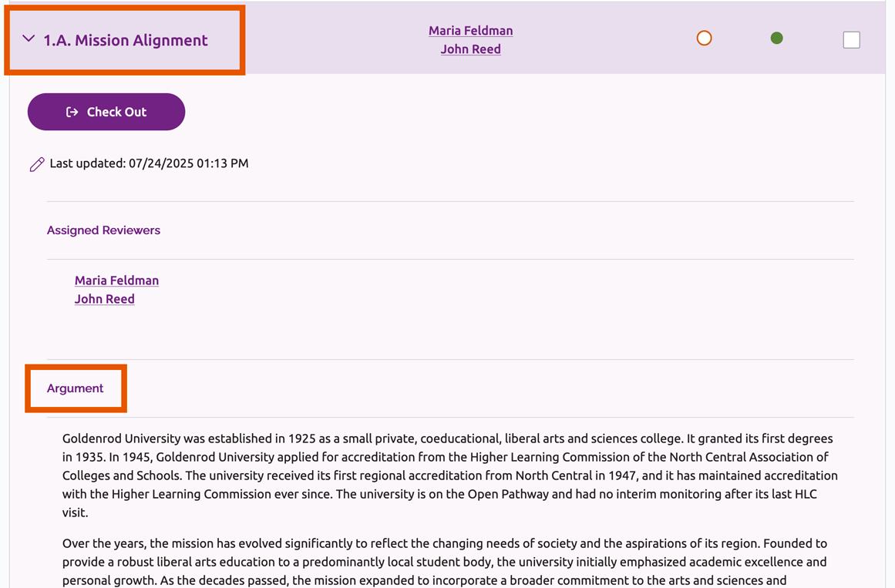Screen dimensions: 895x588
Task: Select the Assigned Reviewers section heading
Action: coord(103,230)
